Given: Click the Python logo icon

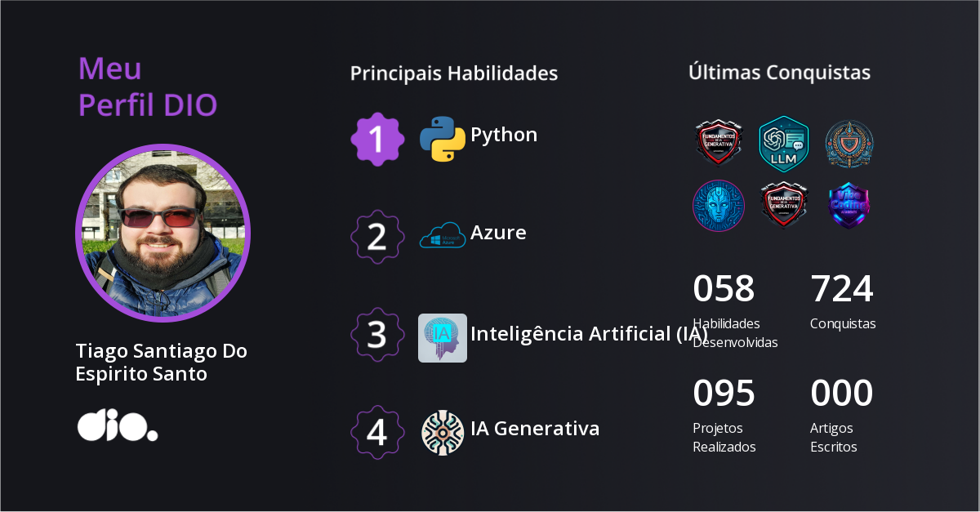Looking at the screenshot, I should click(x=442, y=139).
